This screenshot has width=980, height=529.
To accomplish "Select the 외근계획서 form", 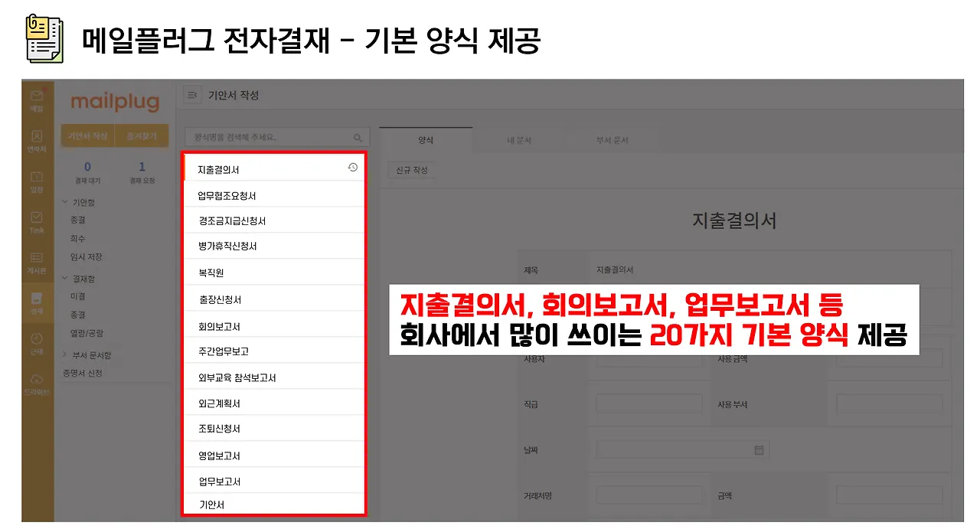I will (274, 403).
